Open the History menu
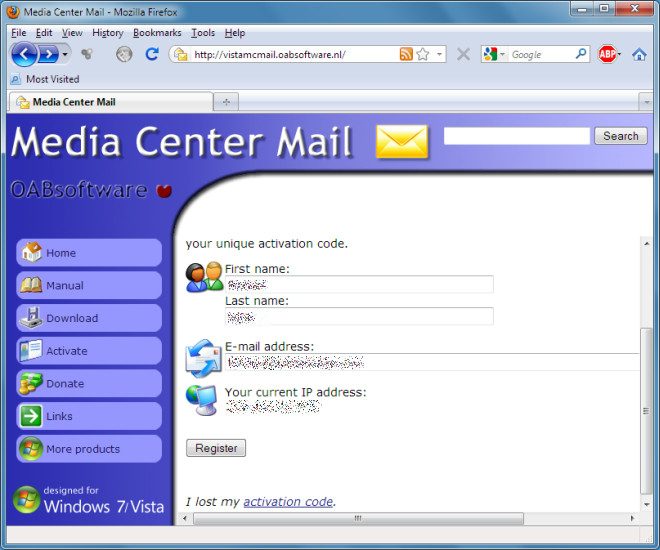The image size is (660, 550). [x=108, y=33]
